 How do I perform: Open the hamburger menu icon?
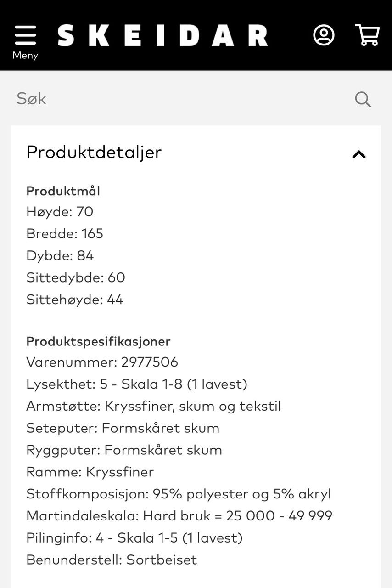point(25,35)
